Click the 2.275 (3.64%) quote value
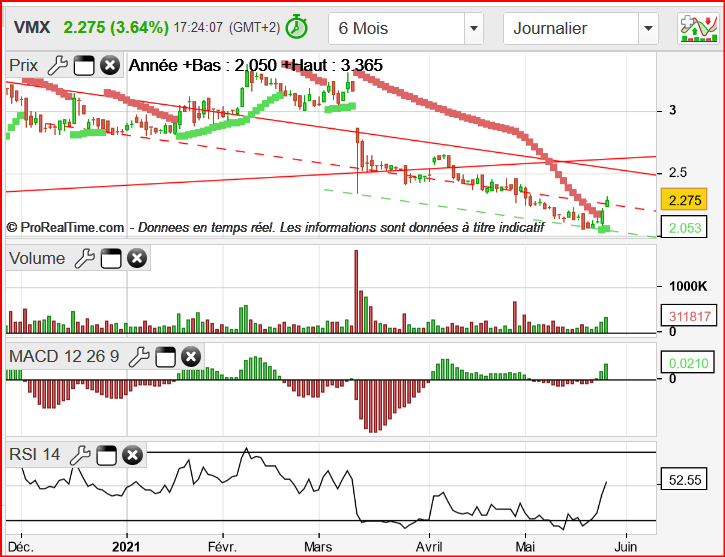The image size is (725, 557). [x=116, y=27]
